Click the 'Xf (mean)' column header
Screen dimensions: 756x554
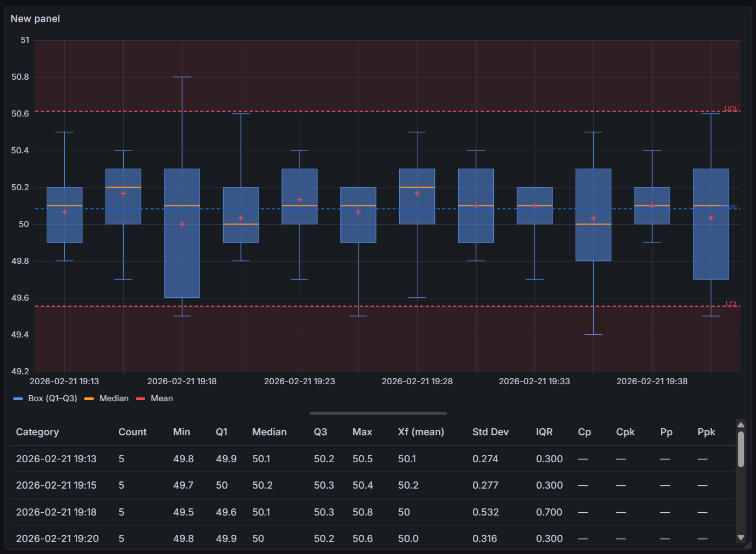click(421, 432)
